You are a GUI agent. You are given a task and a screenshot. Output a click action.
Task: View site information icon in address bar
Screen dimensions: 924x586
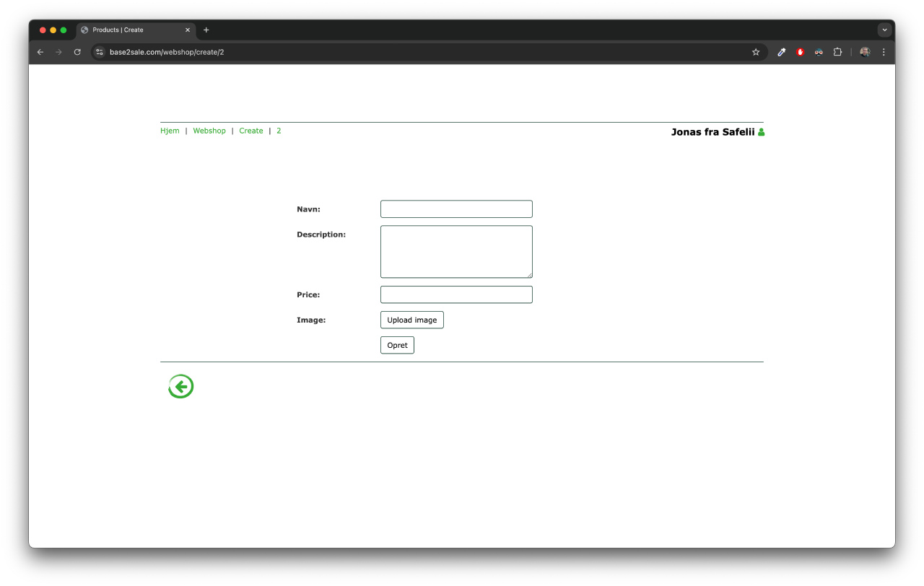tap(100, 52)
